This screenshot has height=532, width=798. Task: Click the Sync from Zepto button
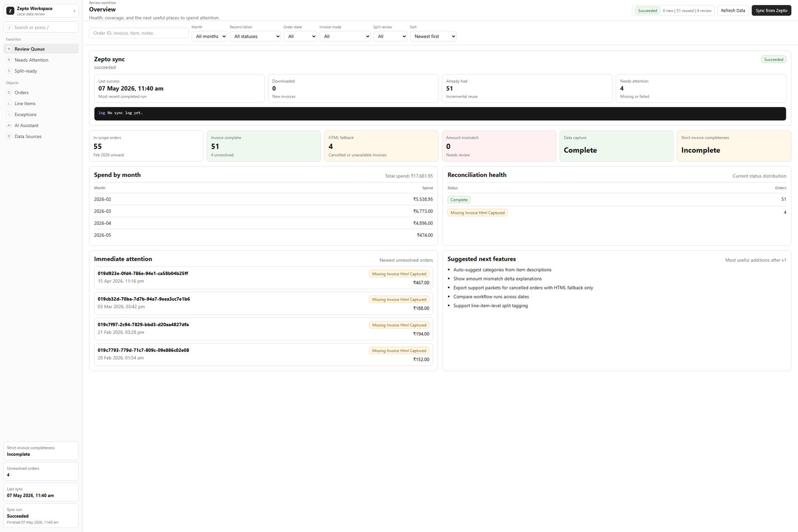[x=771, y=10]
